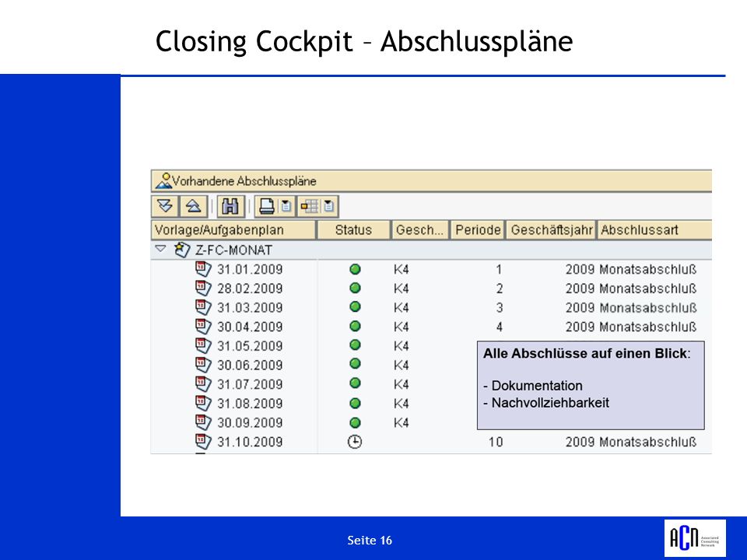This screenshot has height=560, width=747.
Task: Click calendar icon for 31.10.2009
Action: pyautogui.click(x=203, y=442)
